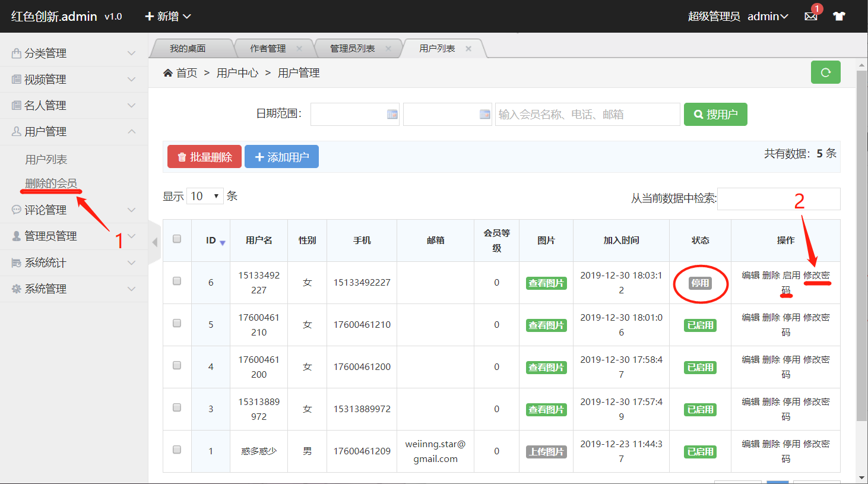Screen dimensions: 868x484
Task: Click 停用 for user ID 3
Action: click(791, 402)
